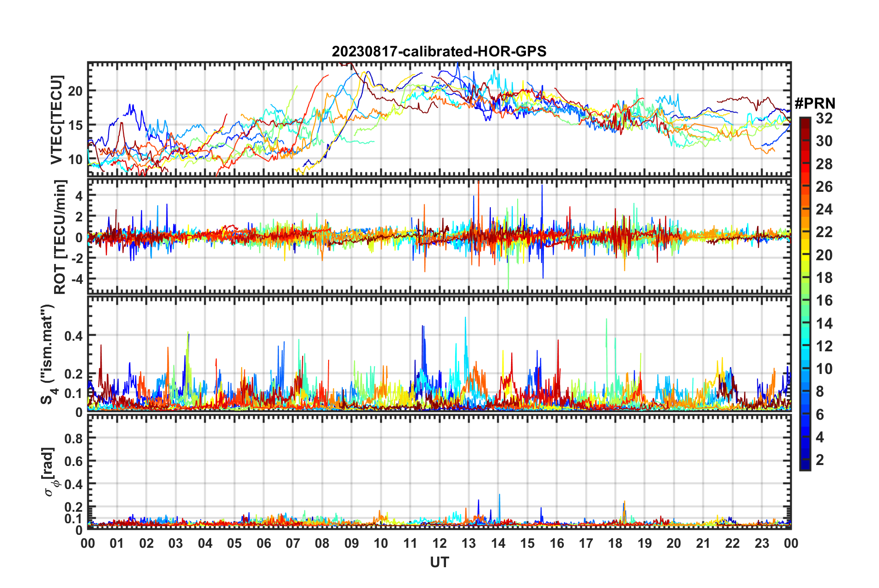The width and height of the screenshot is (879, 588).
Task: Click colorbar tick label "18"
Action: point(824,278)
